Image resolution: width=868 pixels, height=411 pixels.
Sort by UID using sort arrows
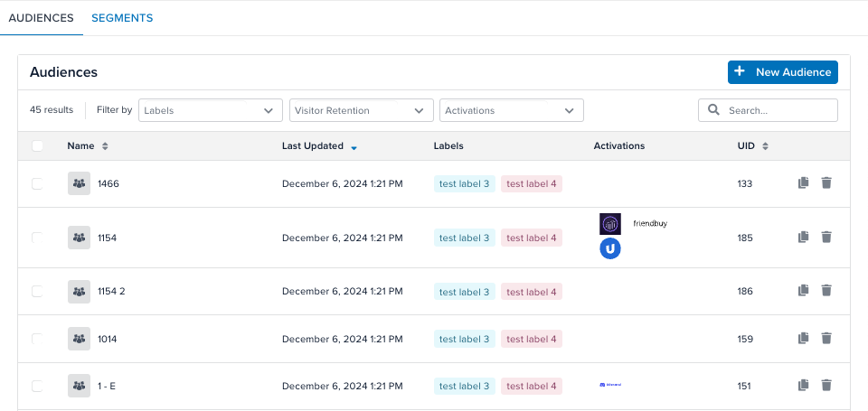pos(766,146)
